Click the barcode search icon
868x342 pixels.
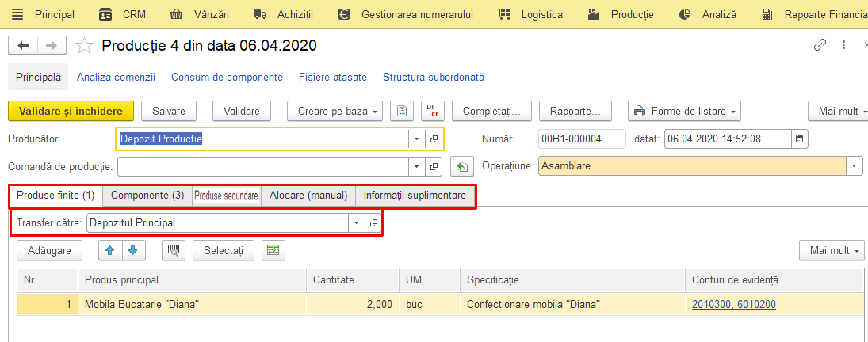click(174, 250)
